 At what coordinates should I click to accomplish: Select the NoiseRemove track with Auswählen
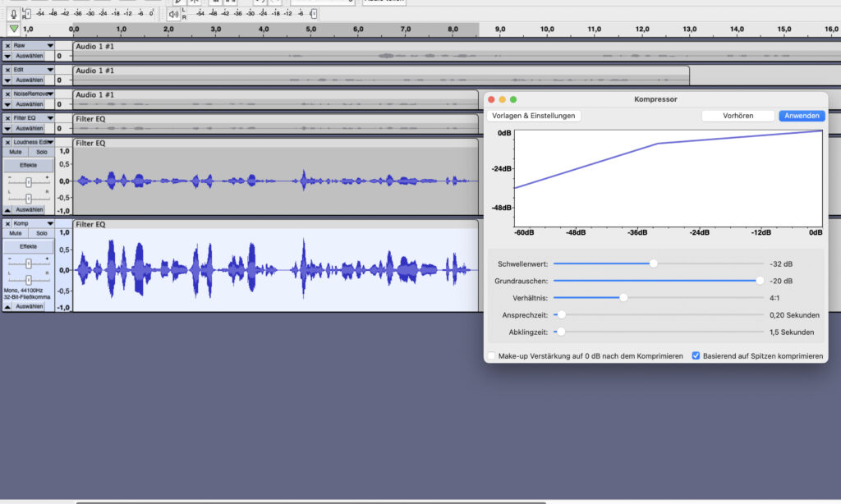coord(30,104)
